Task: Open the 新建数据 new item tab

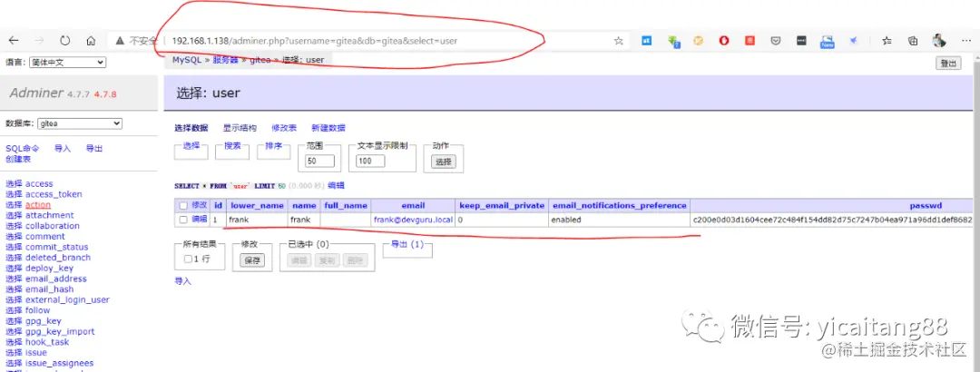Action: (x=328, y=128)
